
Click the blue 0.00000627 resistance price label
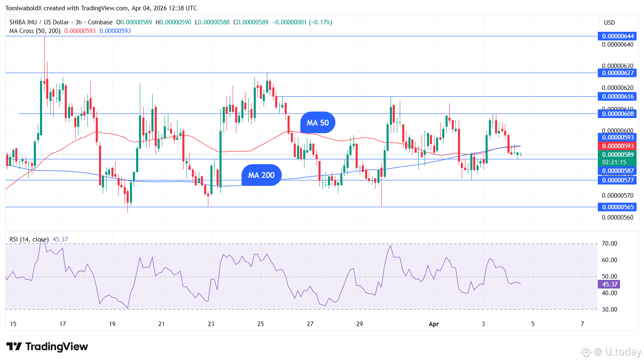click(617, 73)
